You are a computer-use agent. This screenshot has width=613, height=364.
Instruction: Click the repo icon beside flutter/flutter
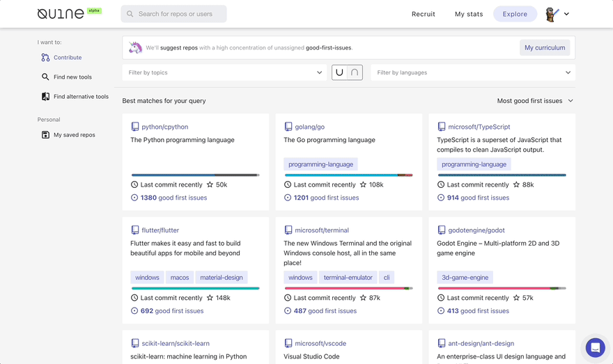135,230
